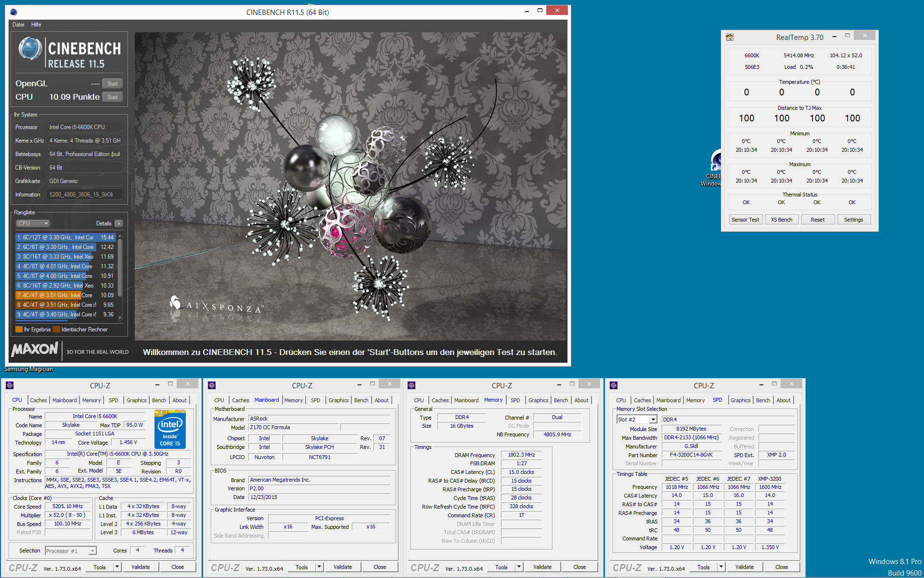Run XS Bench in RealTemp

coord(782,220)
